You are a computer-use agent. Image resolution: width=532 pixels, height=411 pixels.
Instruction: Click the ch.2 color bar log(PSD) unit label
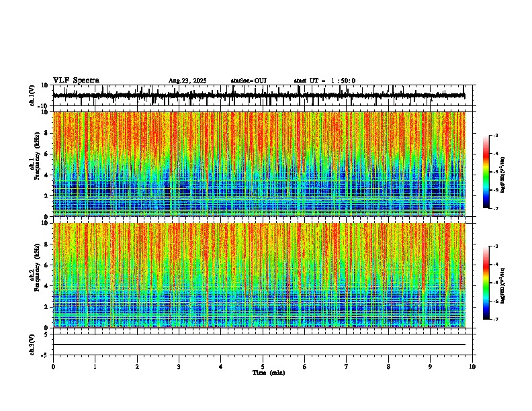[x=503, y=285]
